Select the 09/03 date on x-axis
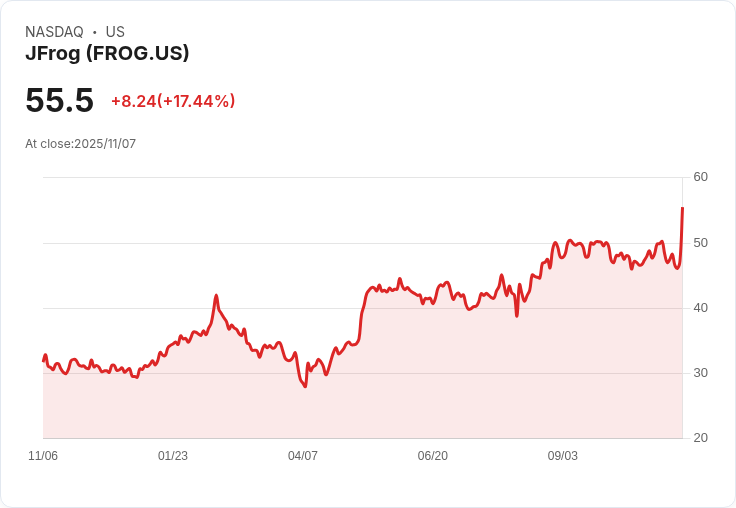This screenshot has height=508, width=736. click(x=563, y=456)
